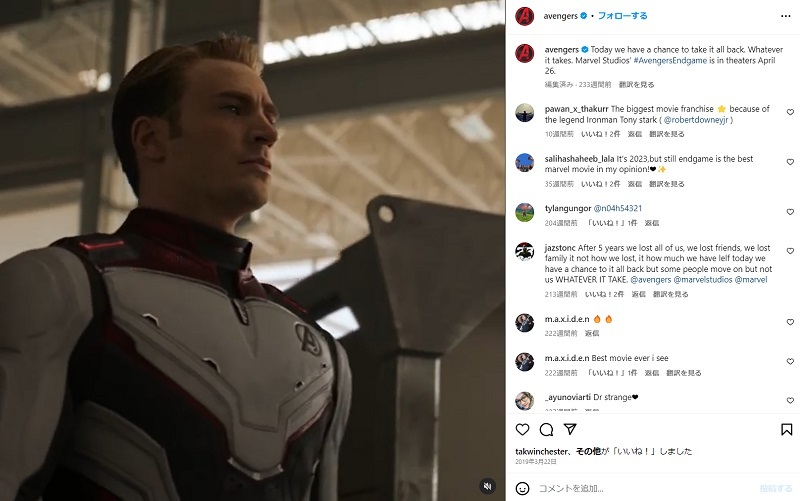This screenshot has height=501, width=800.
Task: Open the @robertdowneyjr mention link
Action: 696,120
